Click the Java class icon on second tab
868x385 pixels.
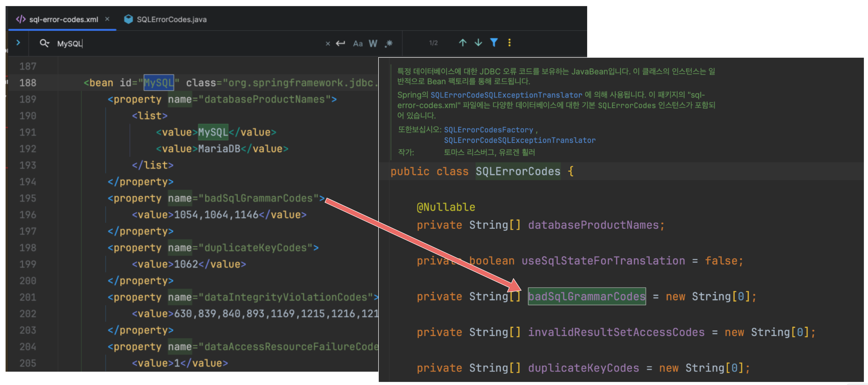coord(128,19)
